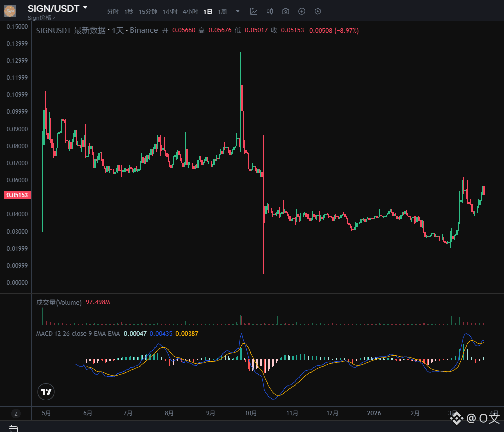Viewport: 504px width, 432px height.
Task: Select the 1周 interval
Action: click(x=222, y=12)
